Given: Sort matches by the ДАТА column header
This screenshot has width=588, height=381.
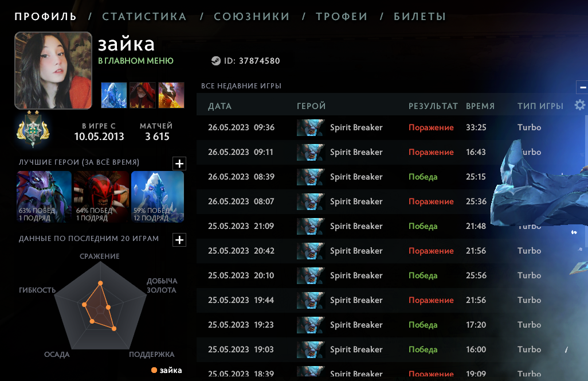Looking at the screenshot, I should click(219, 106).
